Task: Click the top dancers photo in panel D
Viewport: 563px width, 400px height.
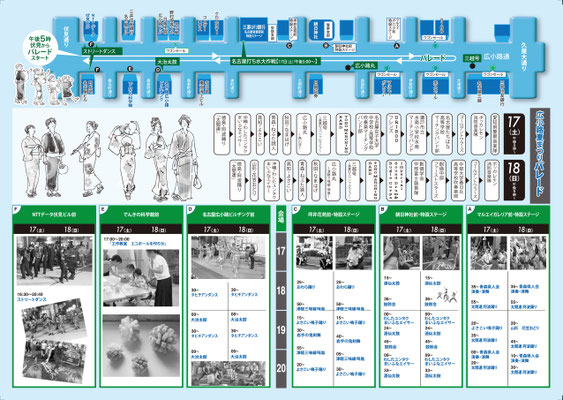Action: (x=229, y=257)
